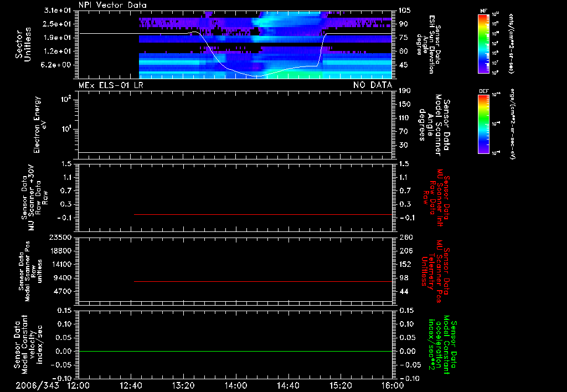Click the 206 telemetry tick value
This screenshot has height=392, width=567.
[405, 251]
